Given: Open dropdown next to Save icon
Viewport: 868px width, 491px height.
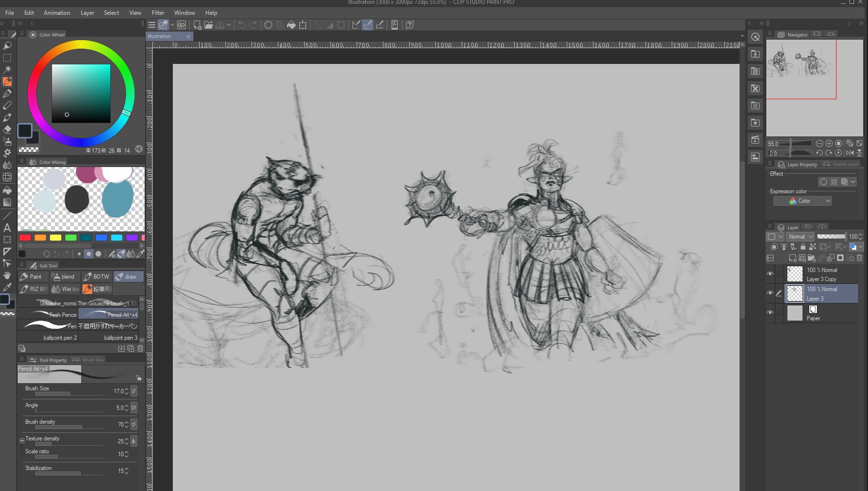Looking at the screenshot, I should (x=229, y=25).
